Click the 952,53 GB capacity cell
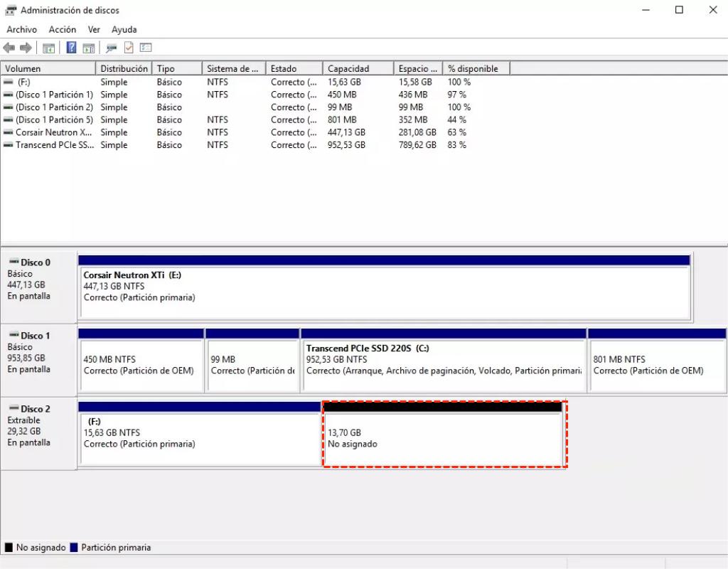This screenshot has width=728, height=569. coord(346,145)
